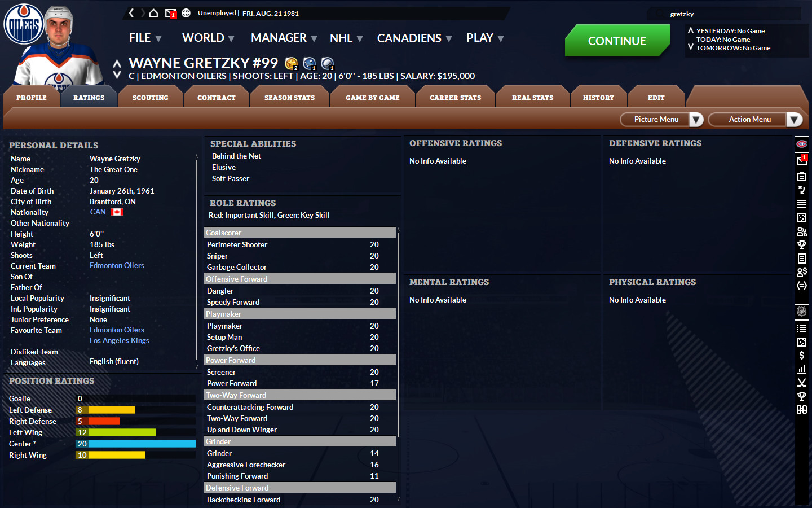Select the Canadiens logo atop the right sidebar
812x508 pixels.
[801, 143]
